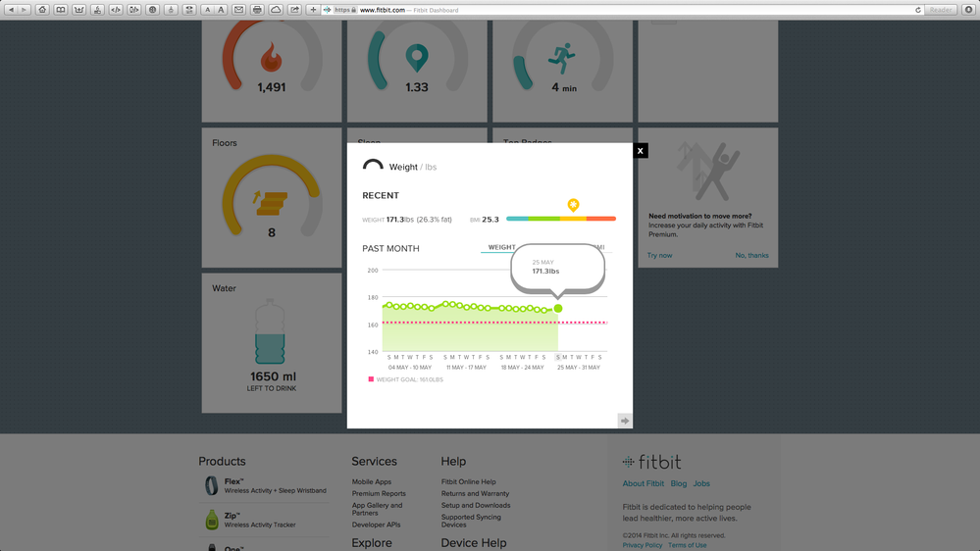Image resolution: width=980 pixels, height=551 pixels.
Task: Click the active minutes runner icon
Action: click(562, 58)
